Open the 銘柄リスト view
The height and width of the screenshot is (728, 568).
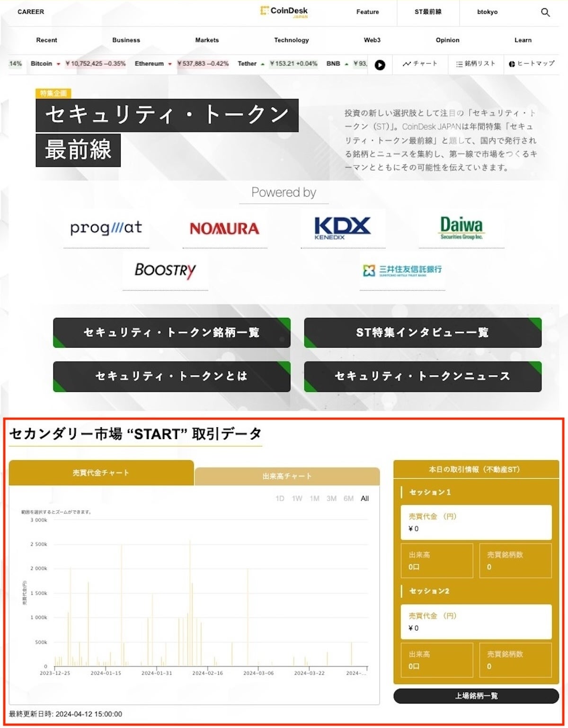(476, 63)
